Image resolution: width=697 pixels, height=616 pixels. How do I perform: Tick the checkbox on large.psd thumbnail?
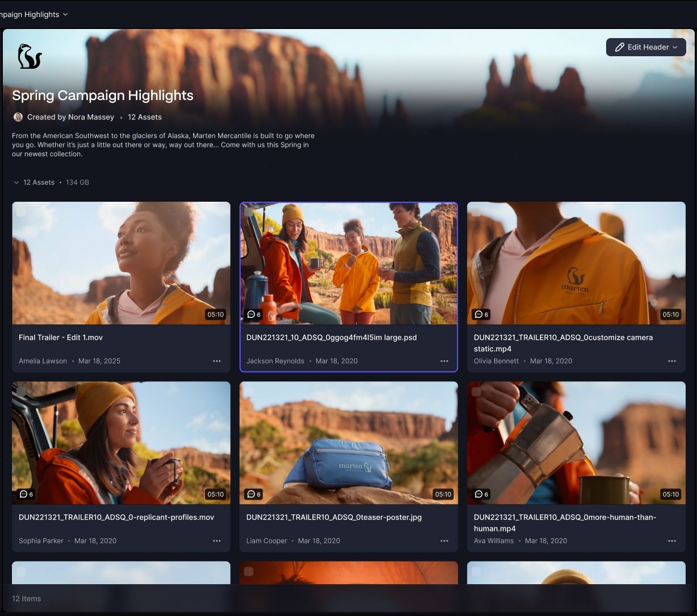[249, 212]
